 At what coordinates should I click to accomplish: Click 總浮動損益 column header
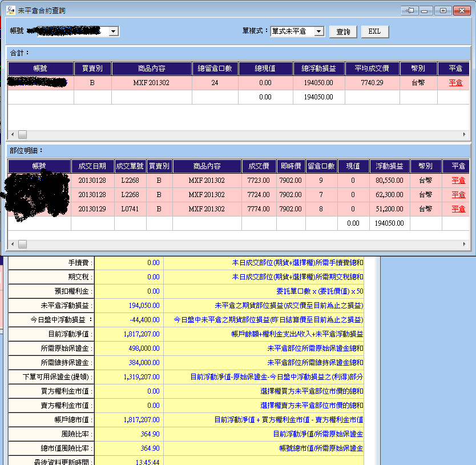click(318, 69)
